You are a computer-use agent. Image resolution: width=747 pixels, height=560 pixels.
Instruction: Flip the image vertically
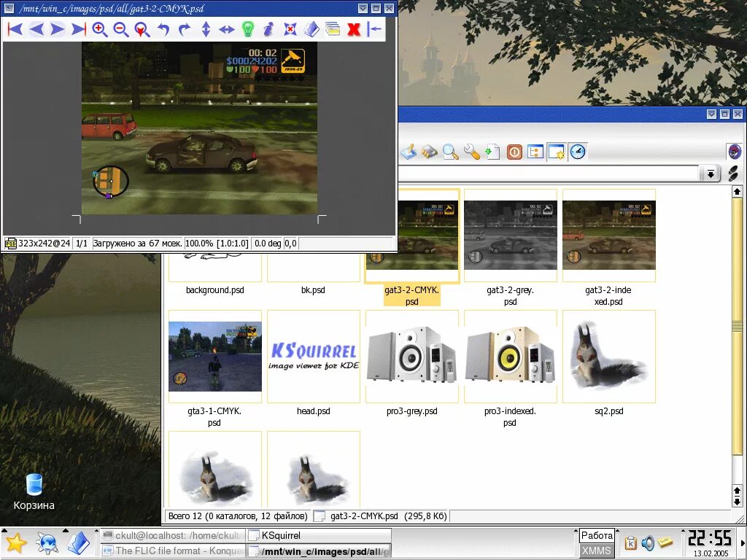tap(205, 29)
